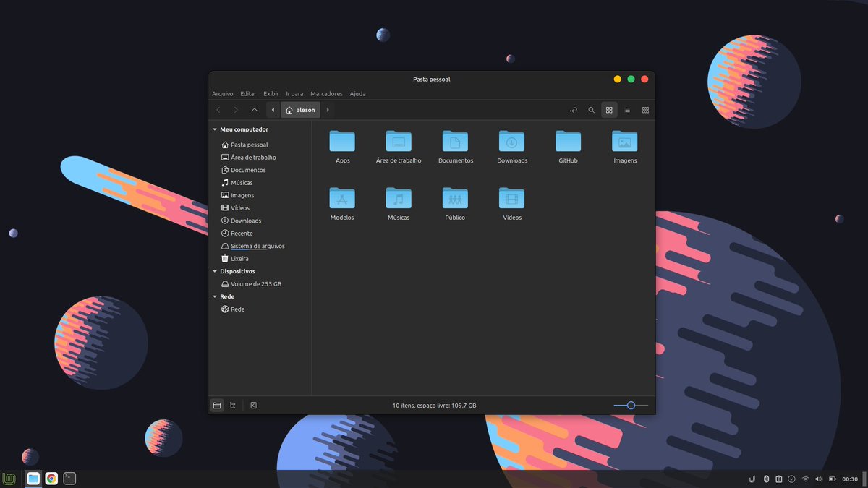Open the volume sound tray icon
This screenshot has height=488, width=868.
818,479
